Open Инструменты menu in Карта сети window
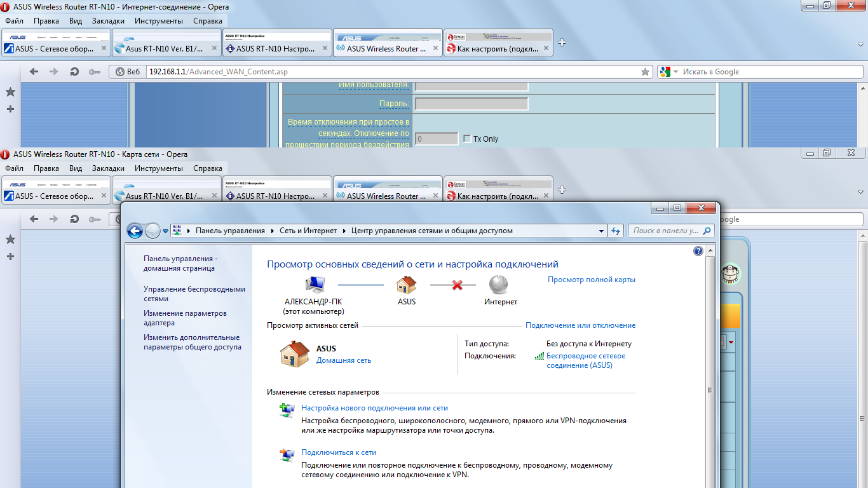 (x=159, y=168)
